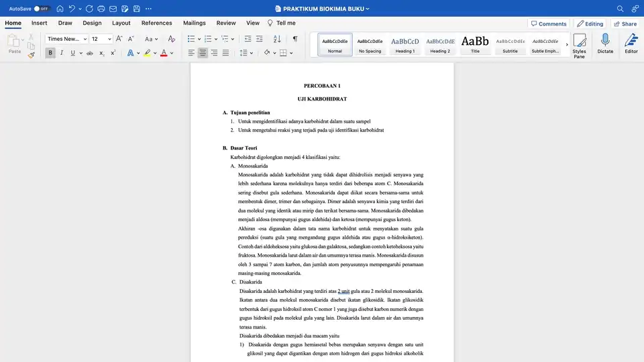Increase the font size
The image size is (644, 362).
coord(119,39)
